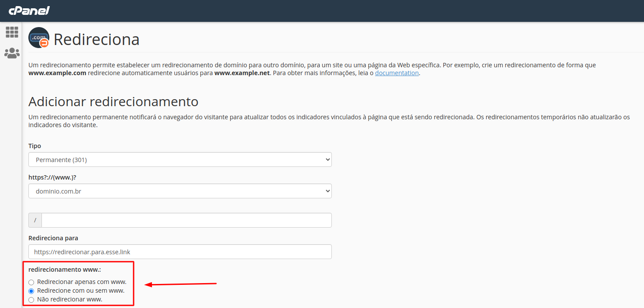
Task: Click the cPanel logo in header
Action: [29, 10]
